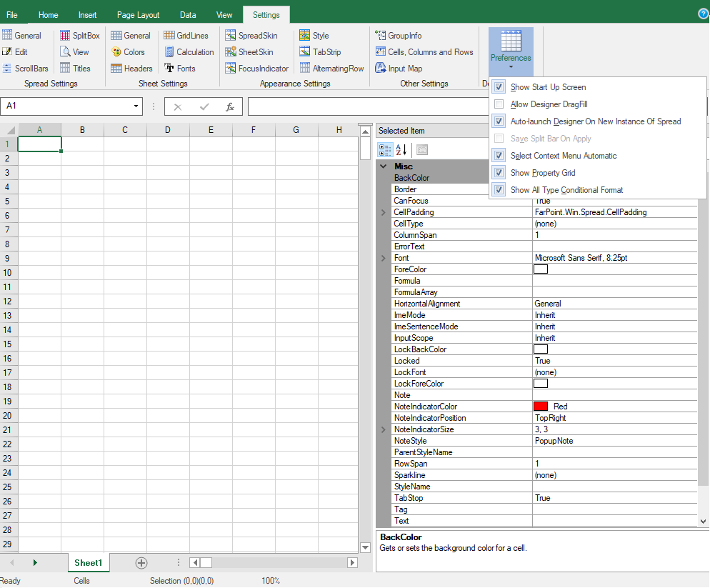Uncheck Show Start Up Screen

499,87
